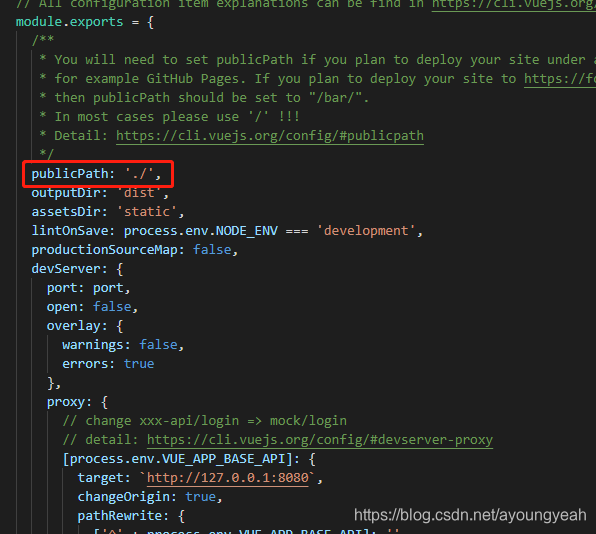Open the cli.vuejs.org config publicpath link

click(270, 136)
